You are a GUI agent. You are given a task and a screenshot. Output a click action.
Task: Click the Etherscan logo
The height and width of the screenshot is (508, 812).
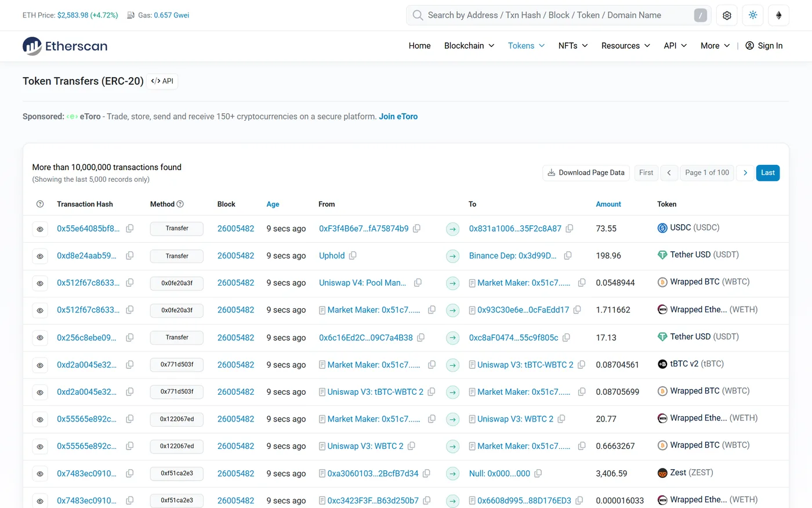click(x=65, y=46)
